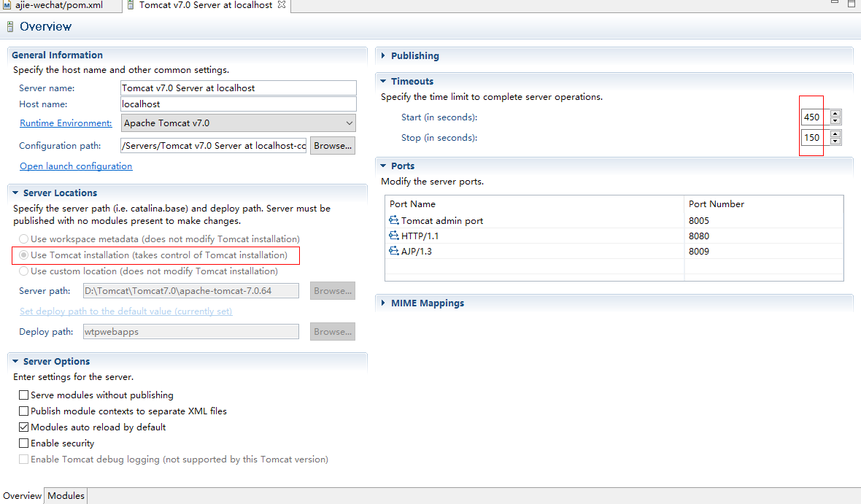Click the Deploy path field

(191, 332)
